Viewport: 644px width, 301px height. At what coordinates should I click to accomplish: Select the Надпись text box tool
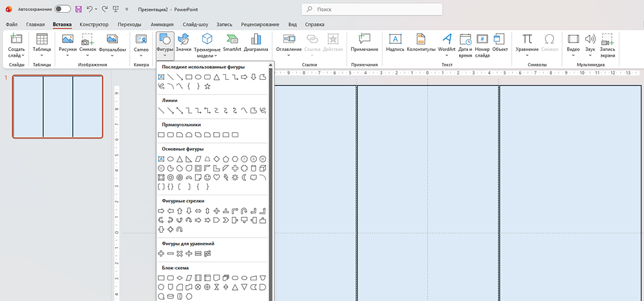[x=395, y=43]
